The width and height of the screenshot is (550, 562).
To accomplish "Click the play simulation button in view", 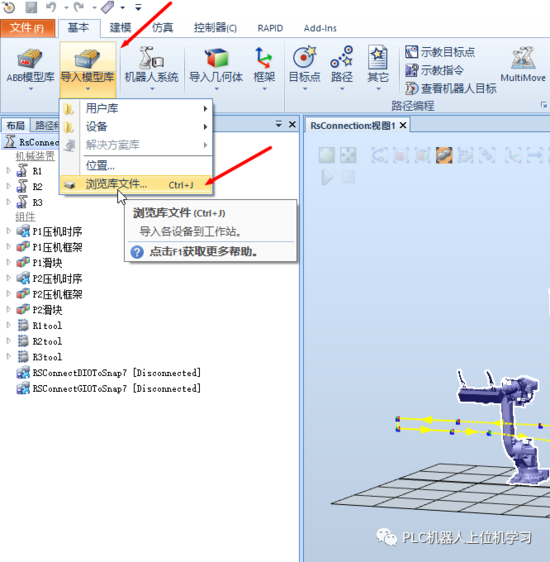I will (x=327, y=177).
